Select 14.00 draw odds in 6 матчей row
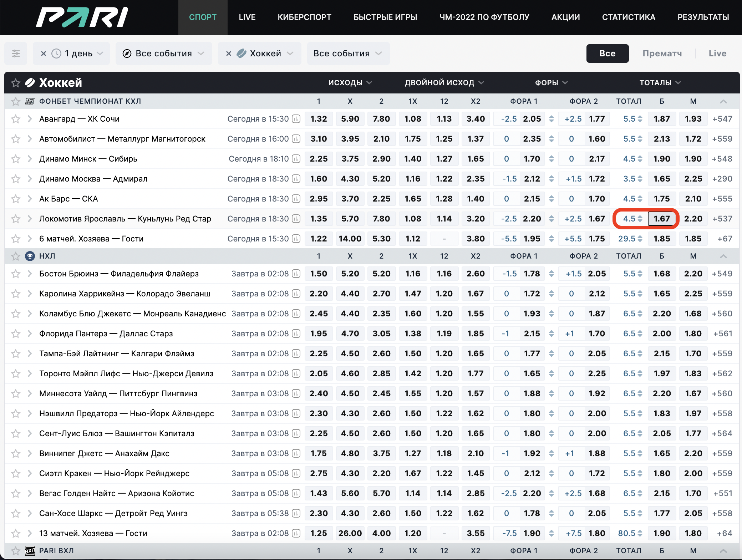This screenshot has height=560, width=742. (x=350, y=239)
